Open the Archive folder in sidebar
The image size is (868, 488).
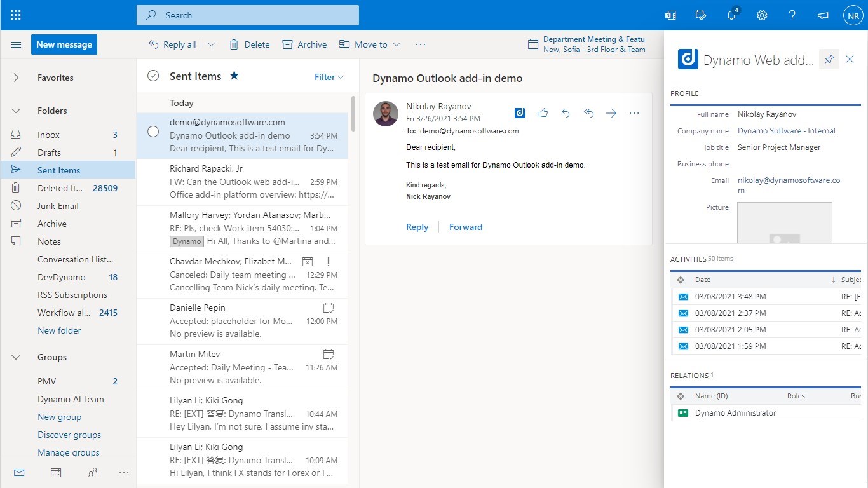coord(68,224)
